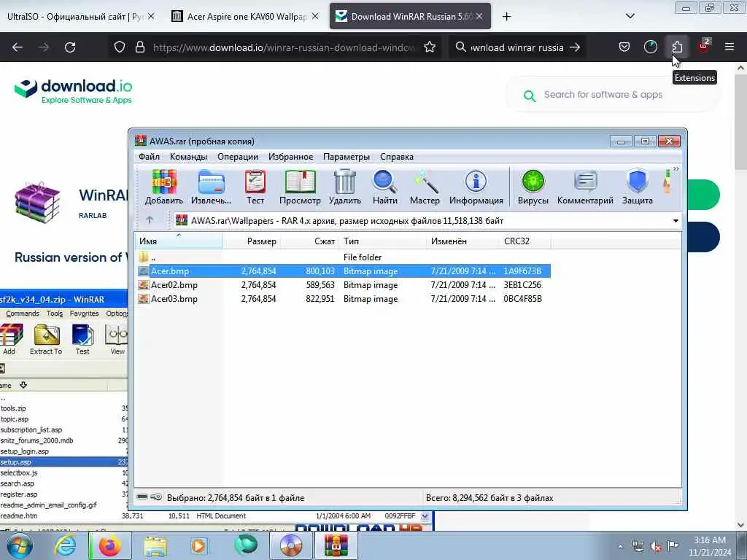Click the download.io site logo
Image resolution: width=747 pixels, height=560 pixels.
click(74, 91)
